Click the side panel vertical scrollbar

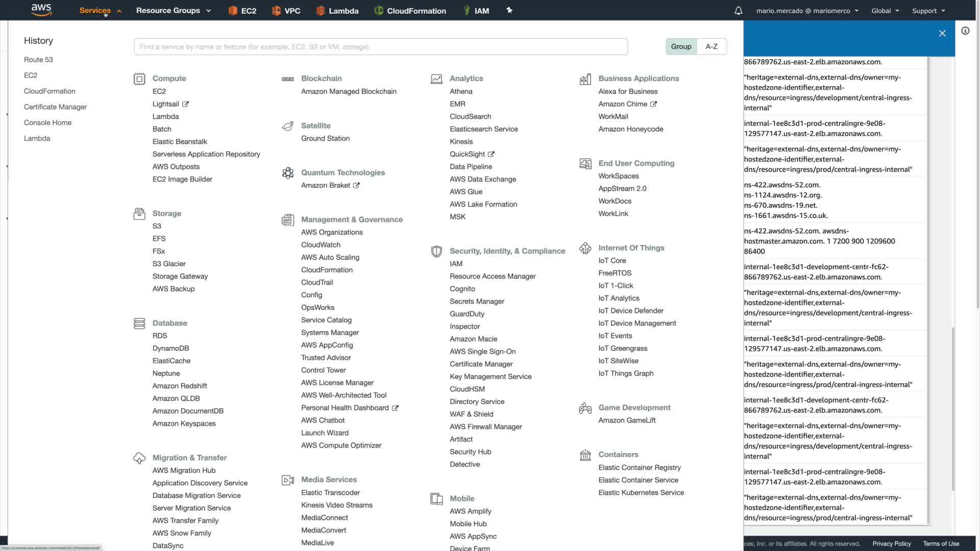point(953,408)
